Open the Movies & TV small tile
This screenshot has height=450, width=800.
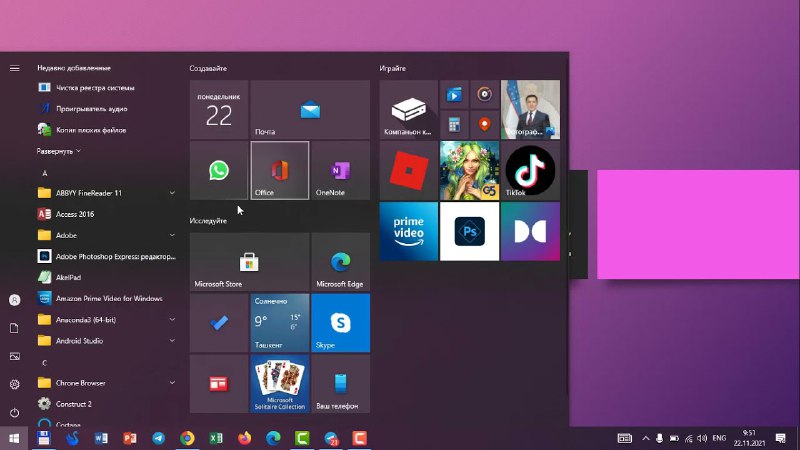point(454,94)
